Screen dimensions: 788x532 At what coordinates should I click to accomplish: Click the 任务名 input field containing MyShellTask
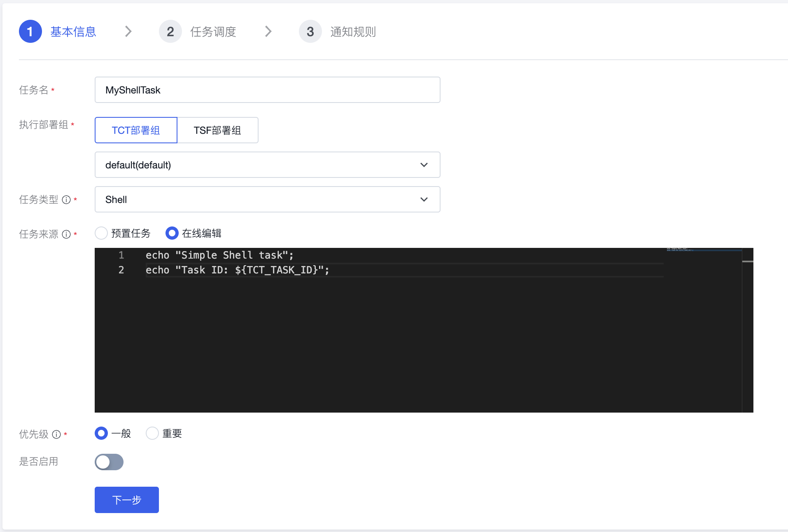(268, 90)
